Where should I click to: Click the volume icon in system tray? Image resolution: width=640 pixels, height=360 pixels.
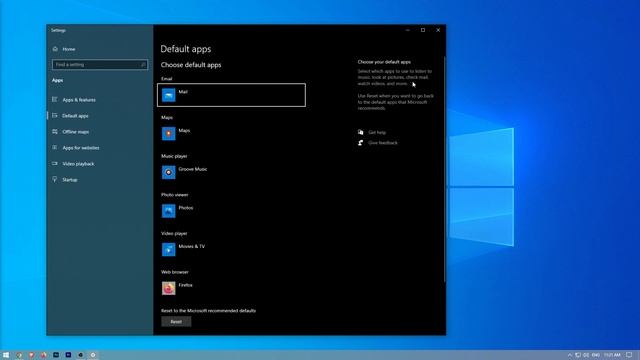click(x=586, y=355)
